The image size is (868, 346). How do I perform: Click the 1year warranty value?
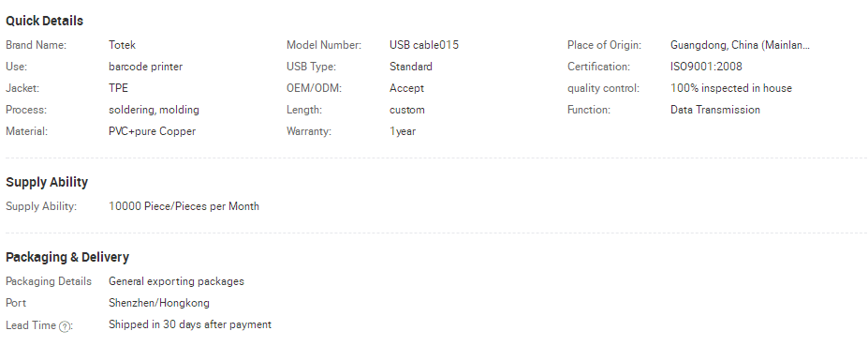[403, 131]
